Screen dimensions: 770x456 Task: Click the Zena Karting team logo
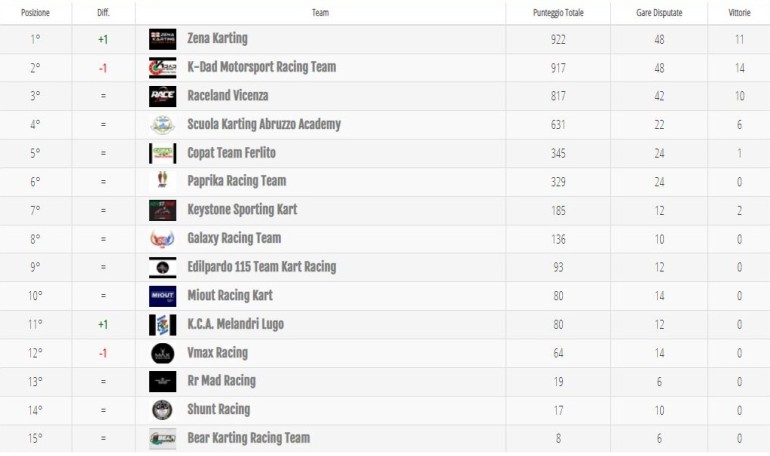pyautogui.click(x=162, y=39)
